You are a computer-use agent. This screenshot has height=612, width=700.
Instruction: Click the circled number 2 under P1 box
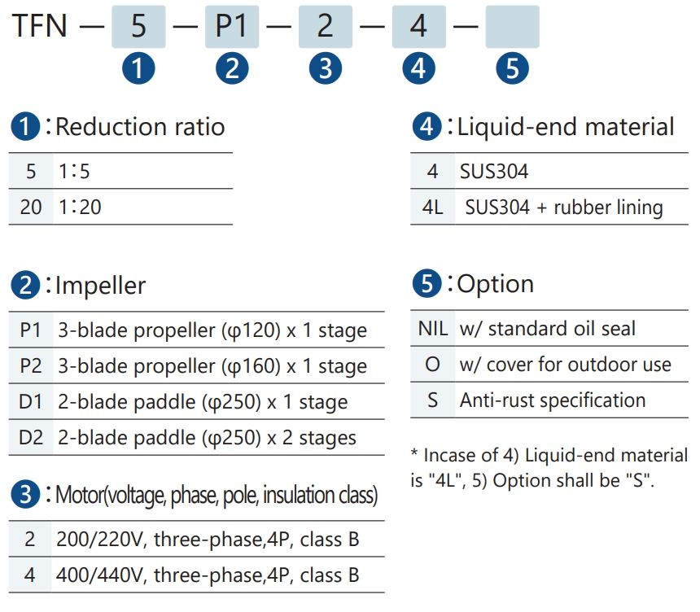(232, 68)
